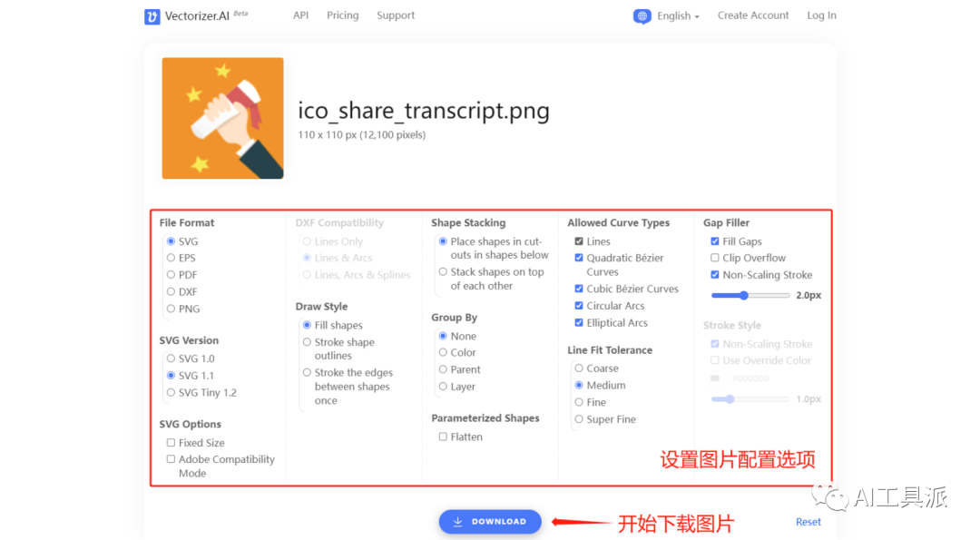The width and height of the screenshot is (980, 540).
Task: Toggle Cubic Bézier Curves checkbox
Action: click(579, 289)
